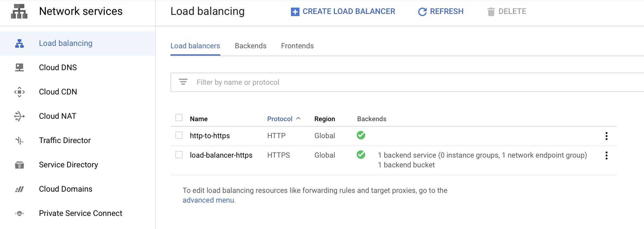Click the Private Service Connect sidebar icon

(19, 214)
